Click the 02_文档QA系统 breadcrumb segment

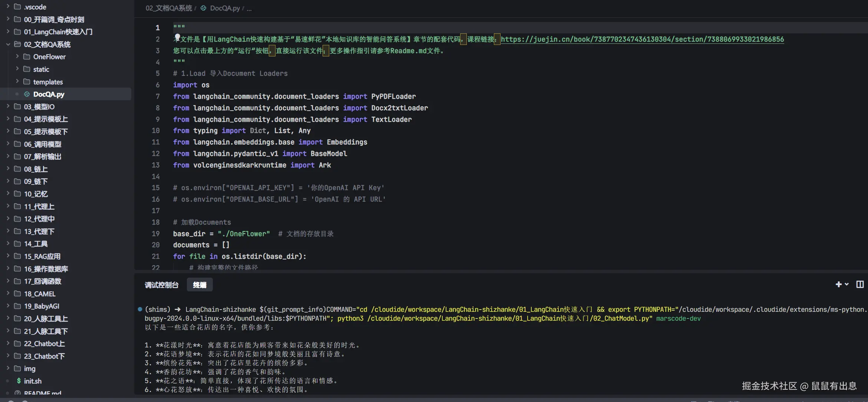pyautogui.click(x=169, y=8)
